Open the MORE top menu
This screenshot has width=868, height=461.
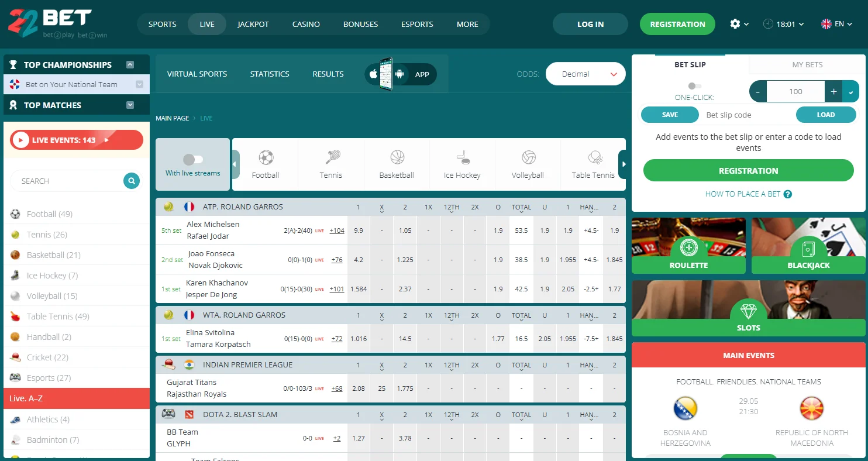[467, 24]
